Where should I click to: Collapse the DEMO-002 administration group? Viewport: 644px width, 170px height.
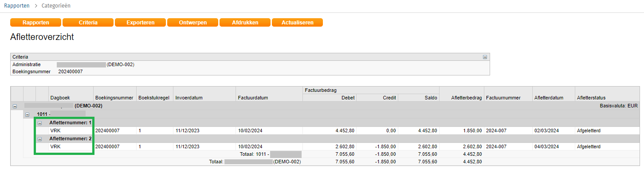pos(15,106)
